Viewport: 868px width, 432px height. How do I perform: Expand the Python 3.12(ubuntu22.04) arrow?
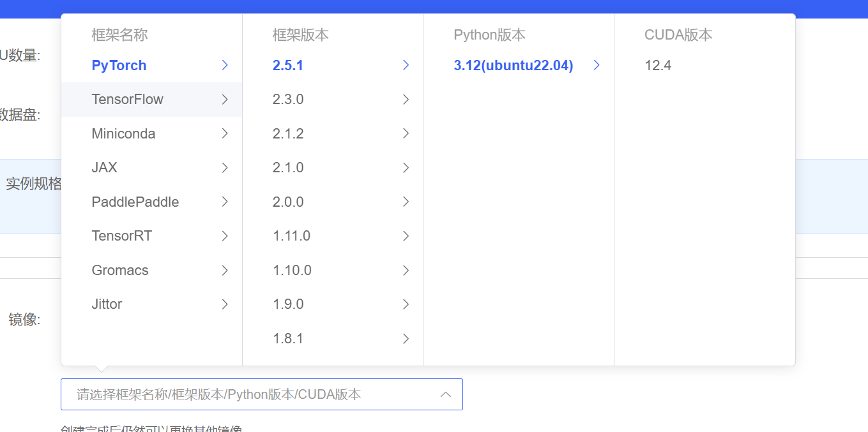(x=596, y=65)
